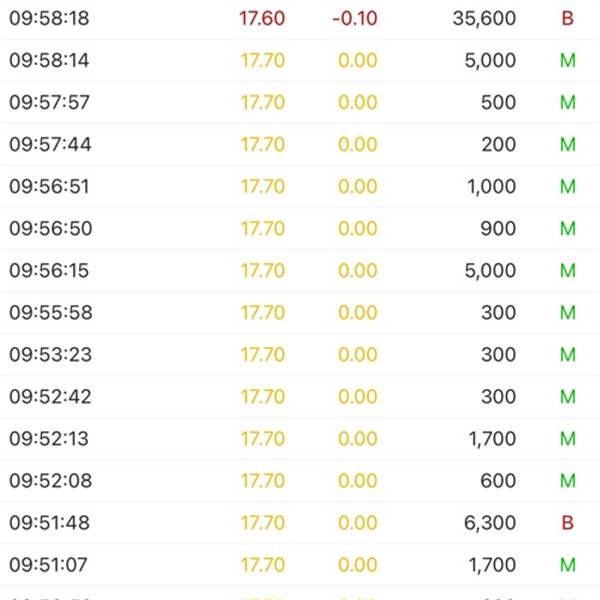Image resolution: width=600 pixels, height=600 pixels.
Task: Click the 900 volume at 09:56:50
Action: pyautogui.click(x=498, y=228)
